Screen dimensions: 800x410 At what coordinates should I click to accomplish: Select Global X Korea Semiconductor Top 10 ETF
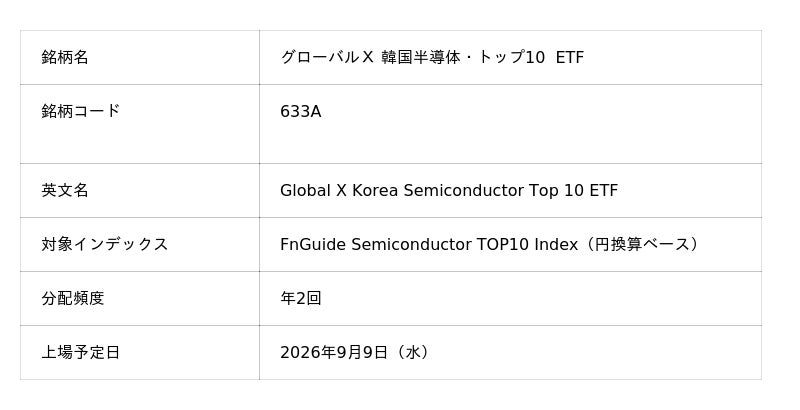point(449,191)
